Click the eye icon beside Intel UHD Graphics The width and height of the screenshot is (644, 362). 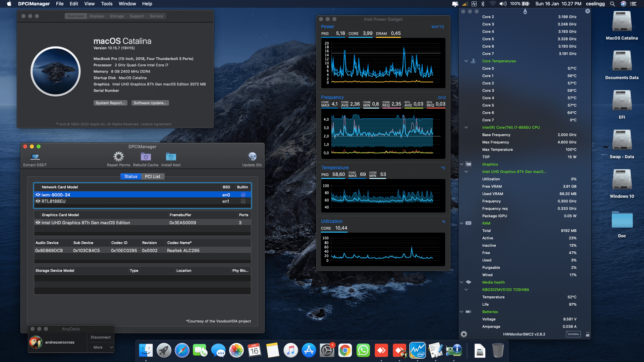[x=38, y=223]
